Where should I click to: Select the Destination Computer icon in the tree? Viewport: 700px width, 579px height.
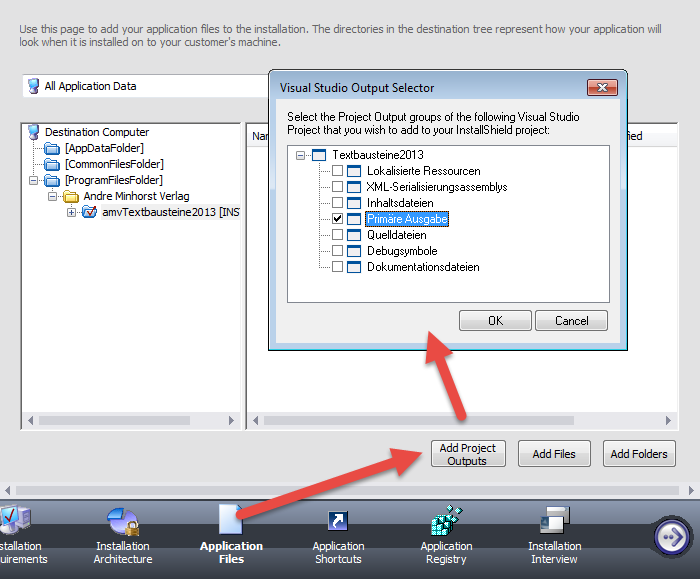(33, 132)
